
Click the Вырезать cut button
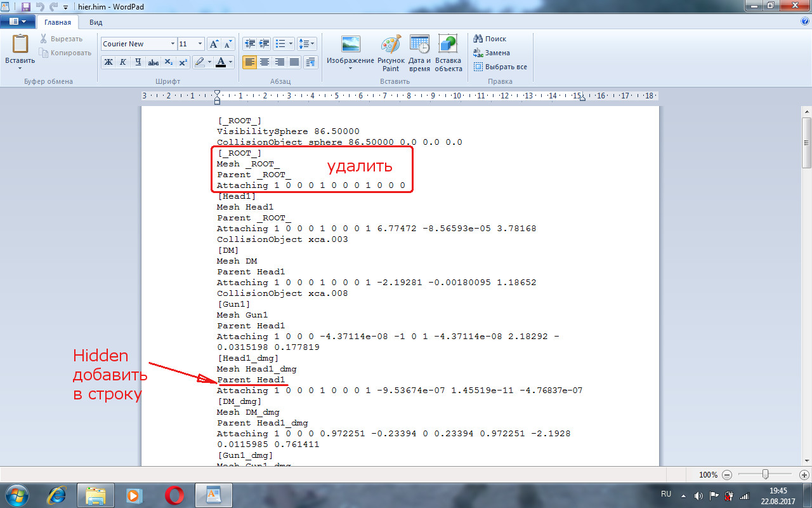pyautogui.click(x=61, y=39)
